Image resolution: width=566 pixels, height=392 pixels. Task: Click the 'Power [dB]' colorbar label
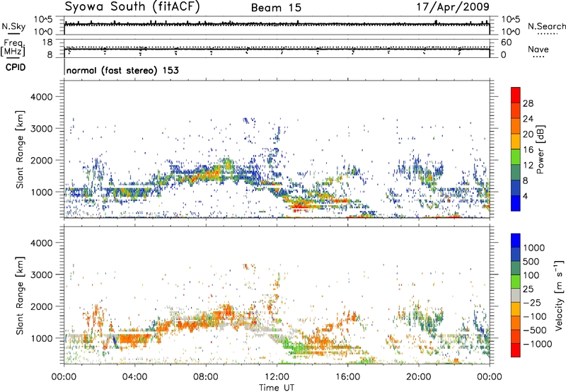click(540, 149)
